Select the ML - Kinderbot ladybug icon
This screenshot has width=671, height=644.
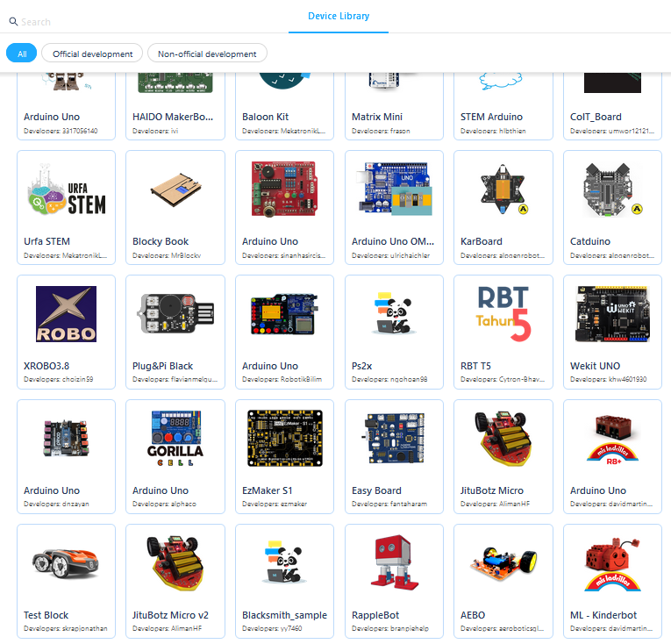tap(612, 564)
